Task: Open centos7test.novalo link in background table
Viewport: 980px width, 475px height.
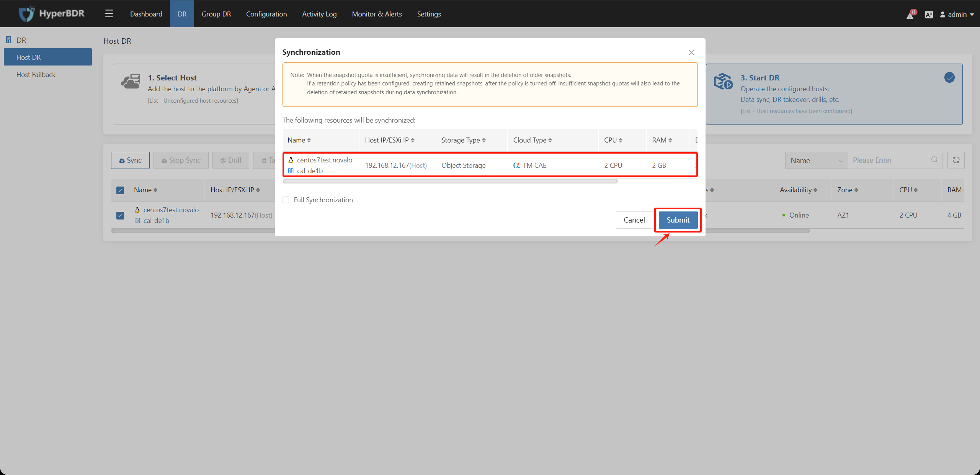Action: (x=171, y=210)
